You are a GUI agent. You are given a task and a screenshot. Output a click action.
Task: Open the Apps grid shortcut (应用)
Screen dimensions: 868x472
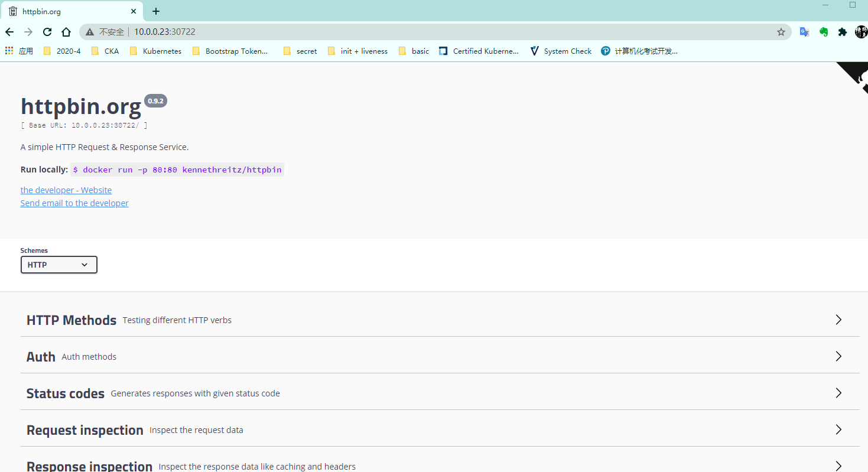(19, 51)
